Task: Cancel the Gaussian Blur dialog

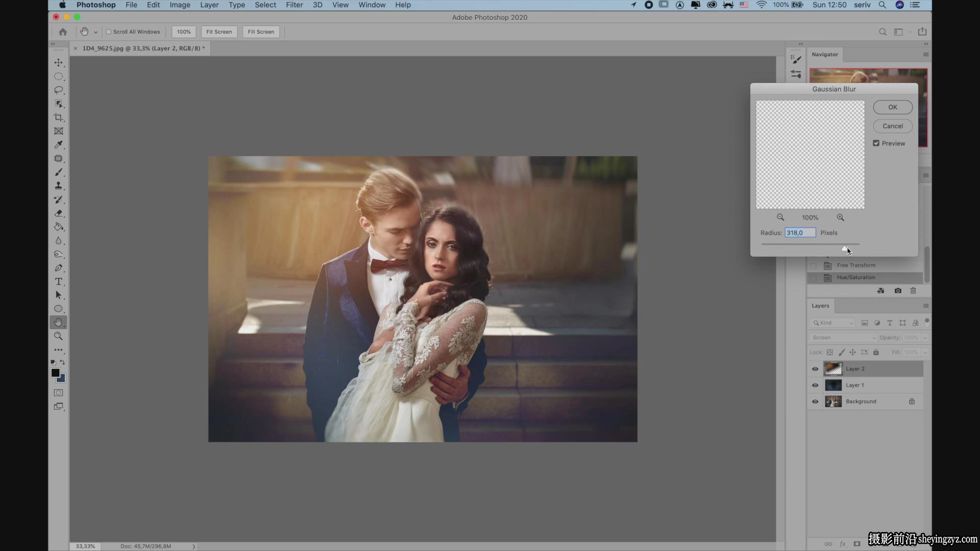Action: tap(893, 126)
